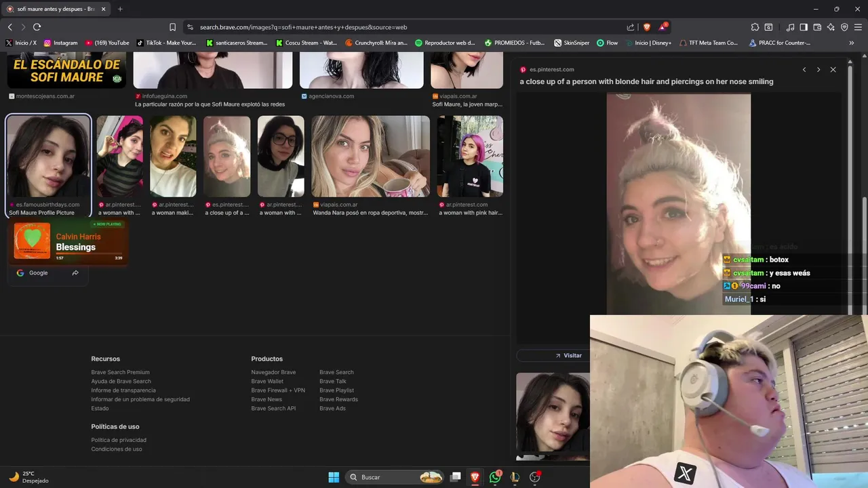Open es.pinterest.com source link in preview
868x488 pixels.
click(551, 69)
